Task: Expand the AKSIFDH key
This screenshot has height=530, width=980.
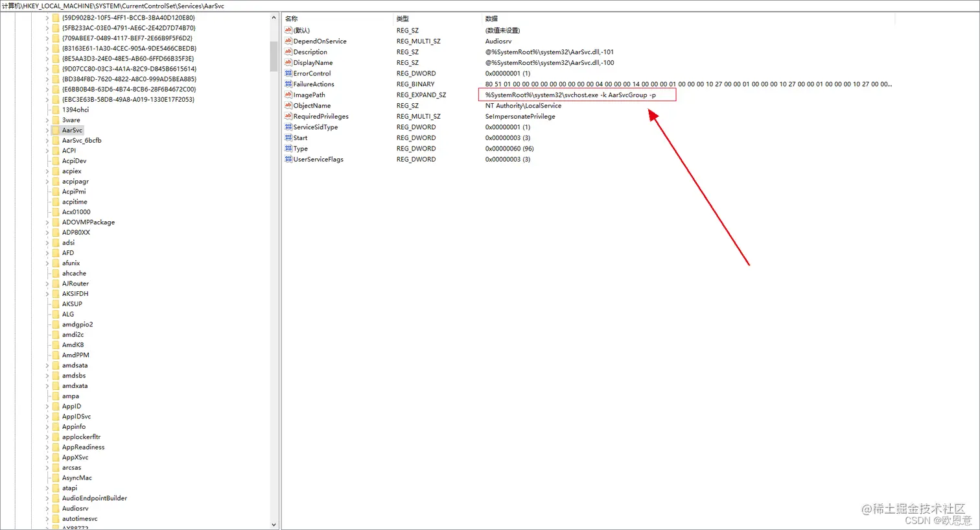Action: [47, 294]
